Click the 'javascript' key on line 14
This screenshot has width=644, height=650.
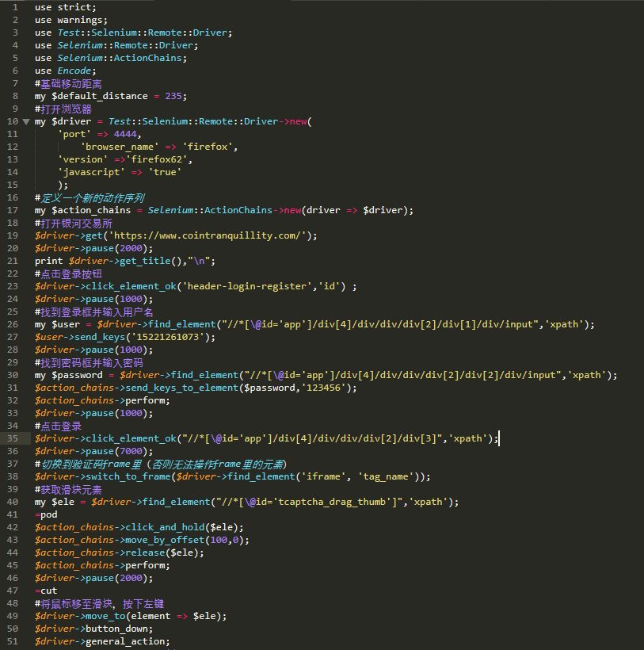[91, 172]
